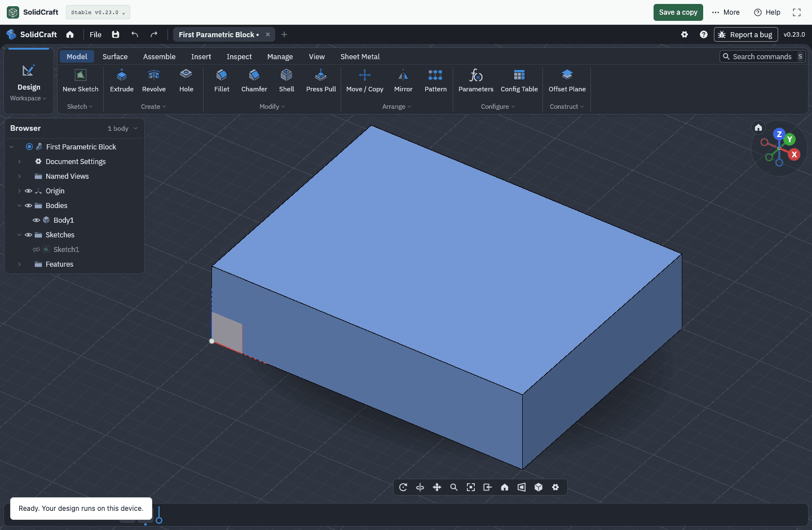The height and width of the screenshot is (530, 812).
Task: Select the Press Pull tool
Action: pos(321,81)
